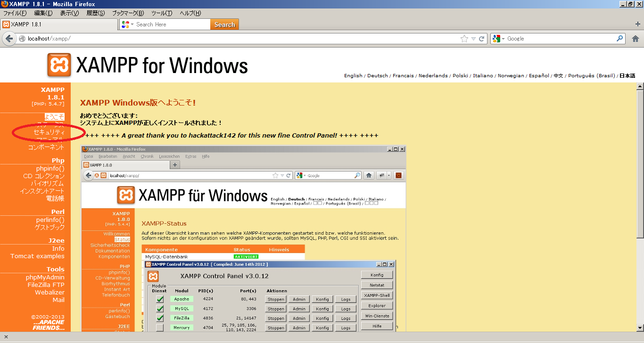Switch page language to Deutsch
Viewport: 644px width, 343px height.
coord(378,75)
